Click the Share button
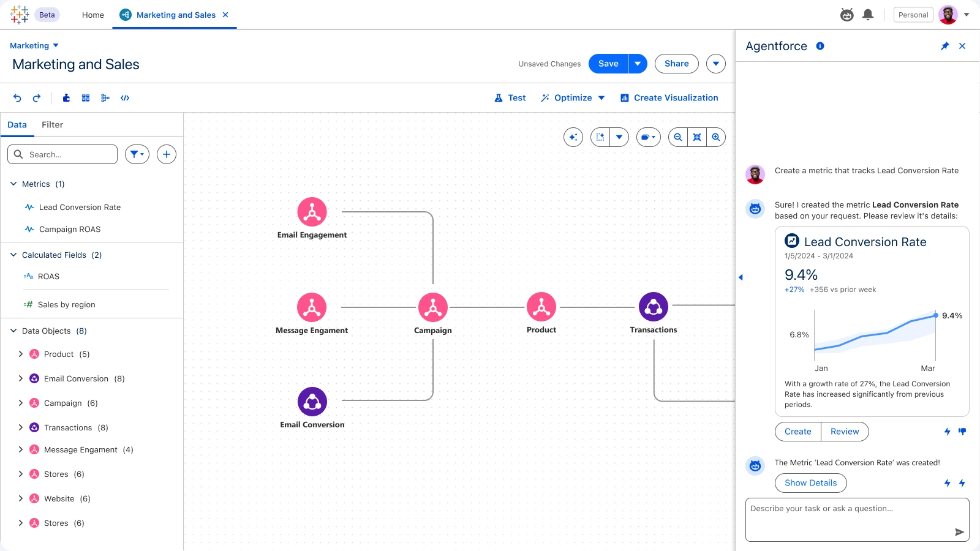 (x=677, y=64)
